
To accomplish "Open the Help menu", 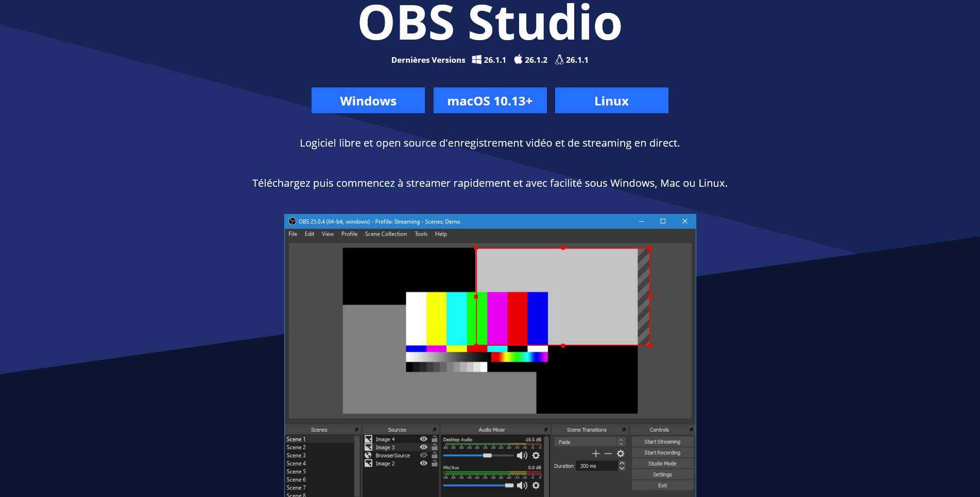I will tap(441, 234).
